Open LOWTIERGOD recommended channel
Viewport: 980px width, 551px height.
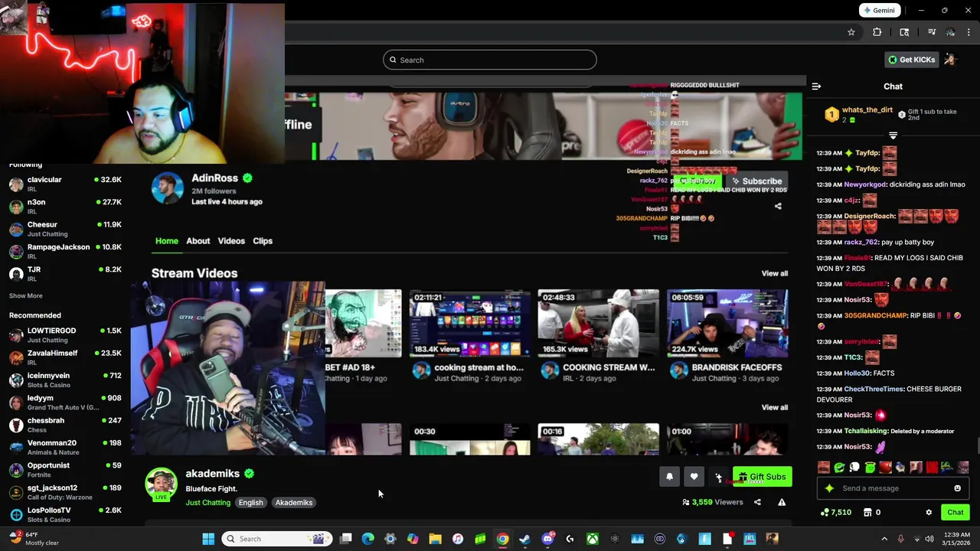65,334
